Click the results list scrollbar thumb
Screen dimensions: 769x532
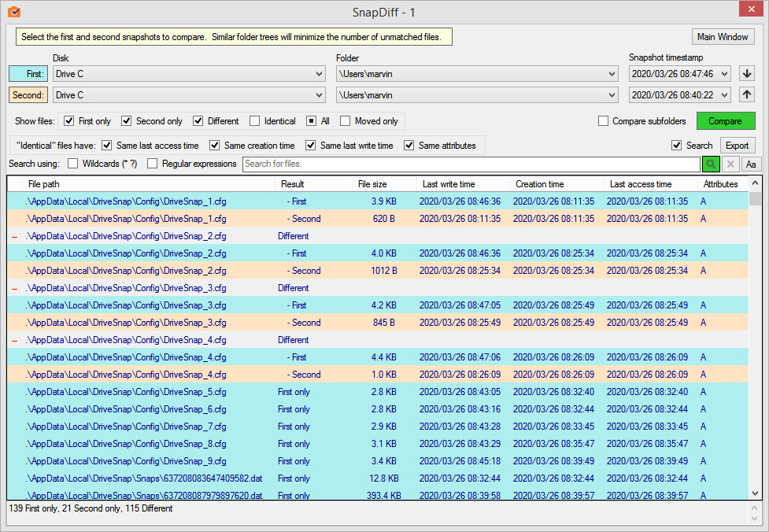(755, 198)
